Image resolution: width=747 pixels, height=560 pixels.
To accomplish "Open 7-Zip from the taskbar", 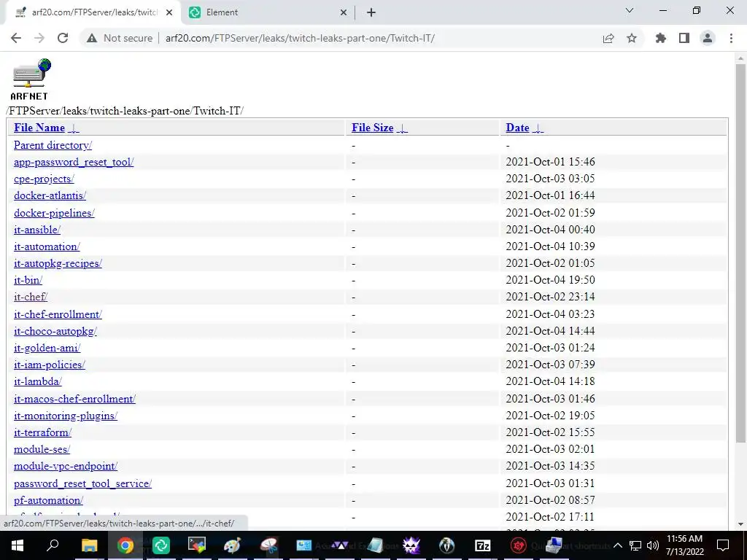I will [x=483, y=545].
